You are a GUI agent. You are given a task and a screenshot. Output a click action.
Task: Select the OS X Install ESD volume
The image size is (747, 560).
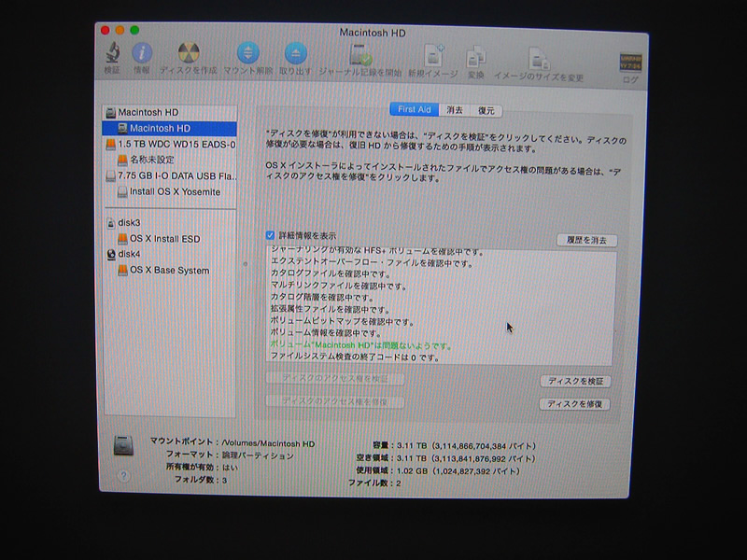[x=170, y=239]
